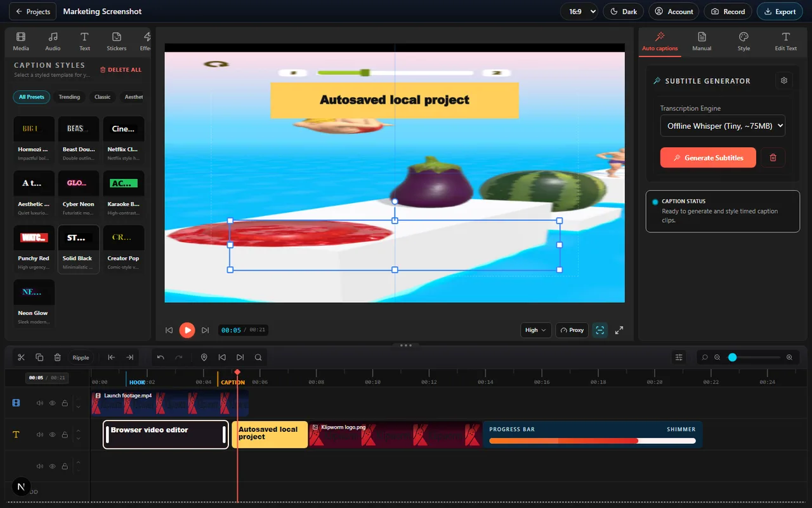Open the Transcription Engine dropdown

[x=723, y=126]
